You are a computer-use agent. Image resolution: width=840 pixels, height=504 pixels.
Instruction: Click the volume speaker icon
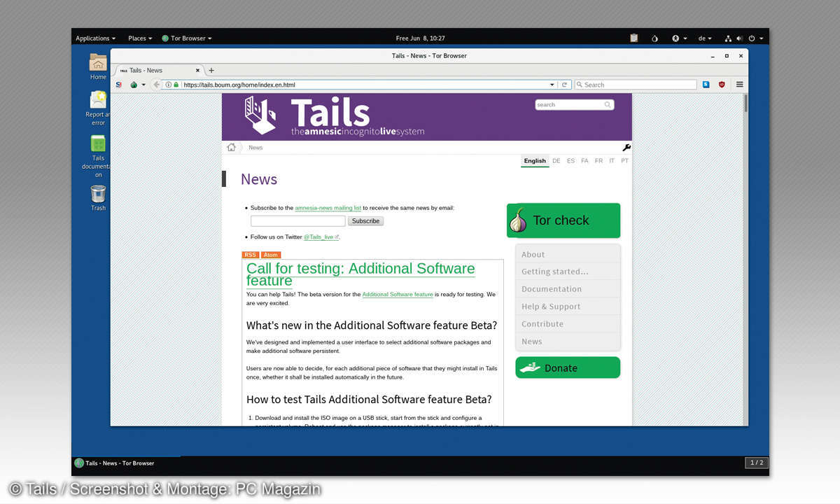(739, 38)
